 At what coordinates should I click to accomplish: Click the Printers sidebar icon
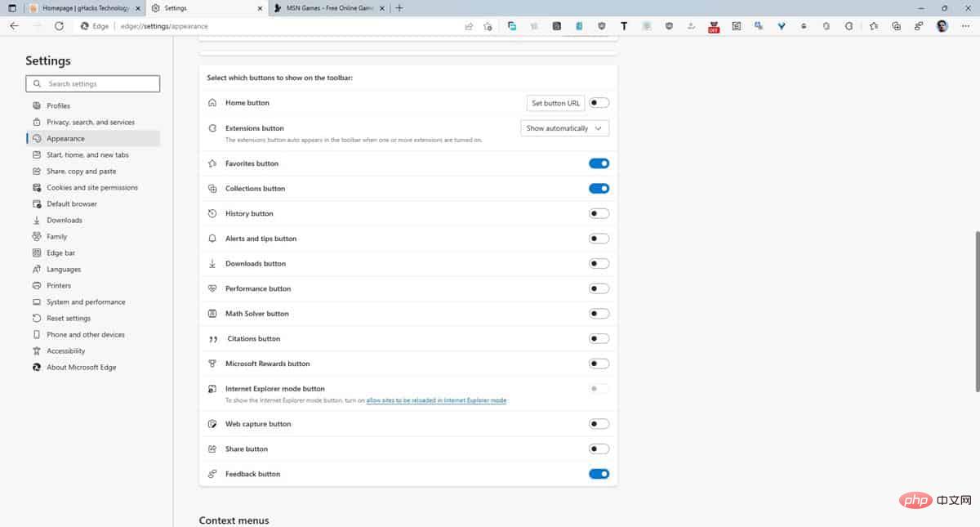37,285
